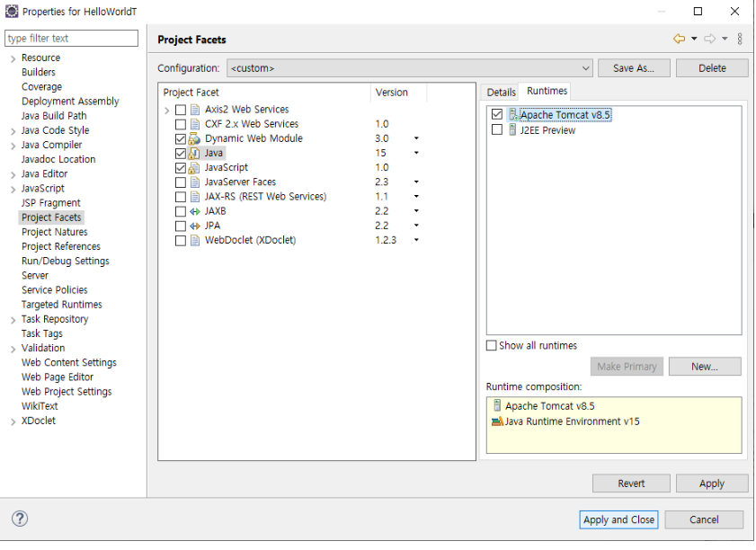Open the view menu three-dots icon

click(x=740, y=39)
